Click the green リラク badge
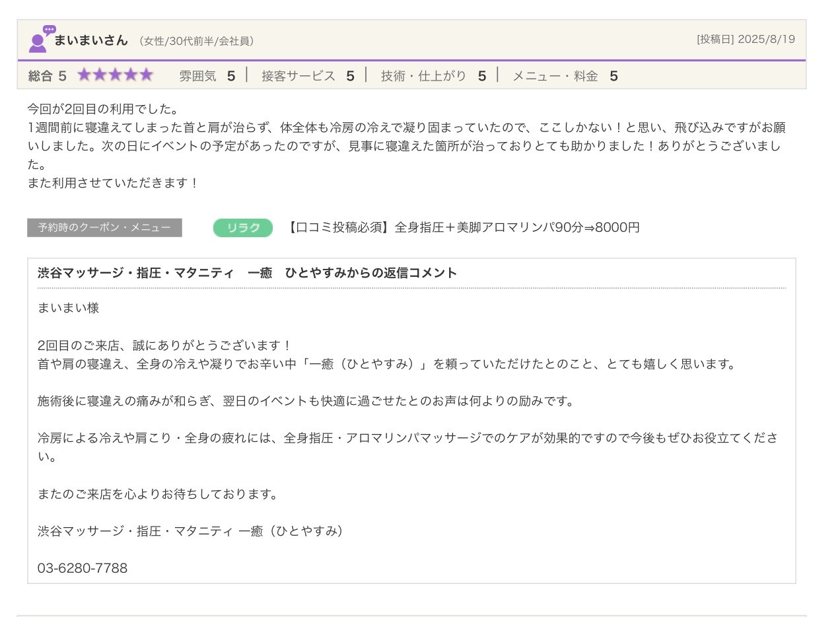This screenshot has height=617, width=840. (242, 228)
